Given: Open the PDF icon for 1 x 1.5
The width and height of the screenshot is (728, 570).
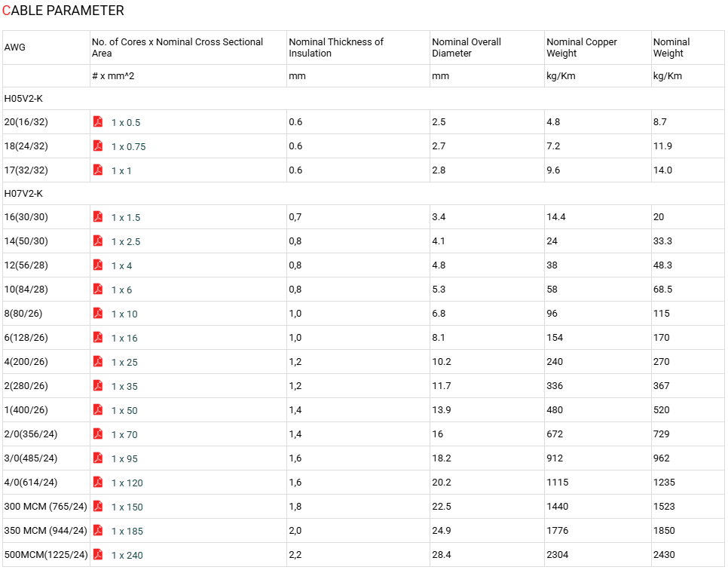Looking at the screenshot, I should pos(98,217).
